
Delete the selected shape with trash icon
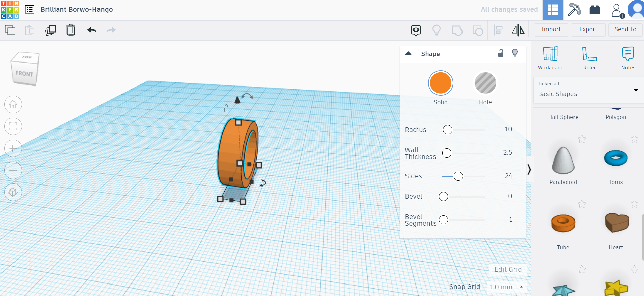(x=71, y=30)
